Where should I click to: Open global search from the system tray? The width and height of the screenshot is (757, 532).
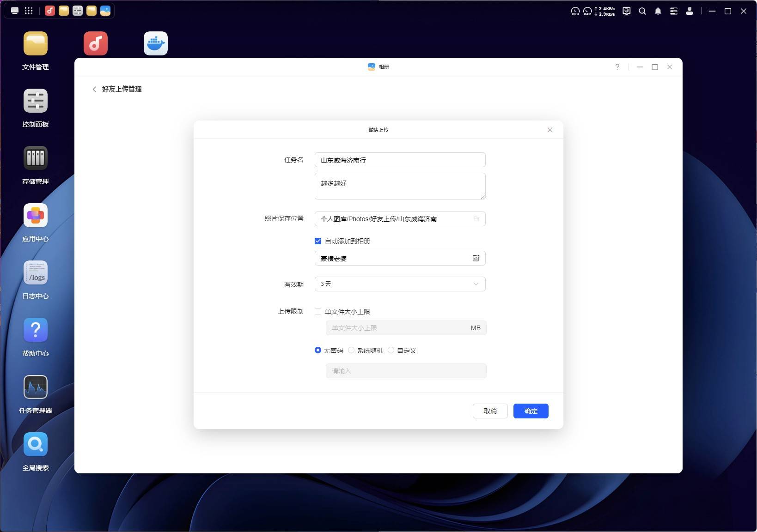coord(642,11)
